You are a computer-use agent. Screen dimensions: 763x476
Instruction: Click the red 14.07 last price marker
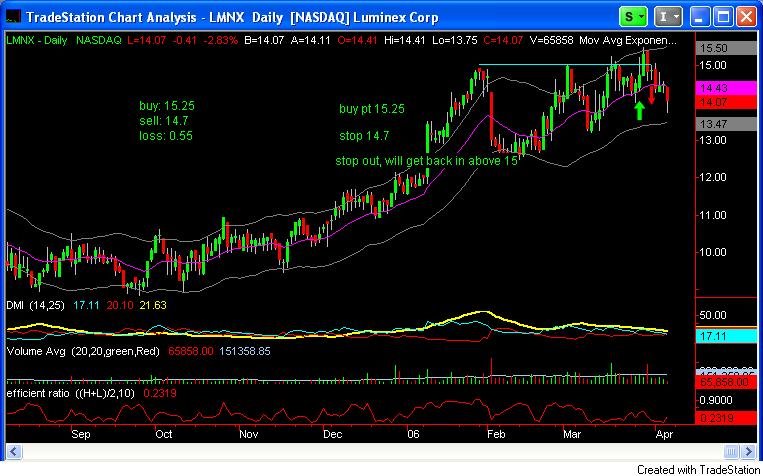[727, 102]
